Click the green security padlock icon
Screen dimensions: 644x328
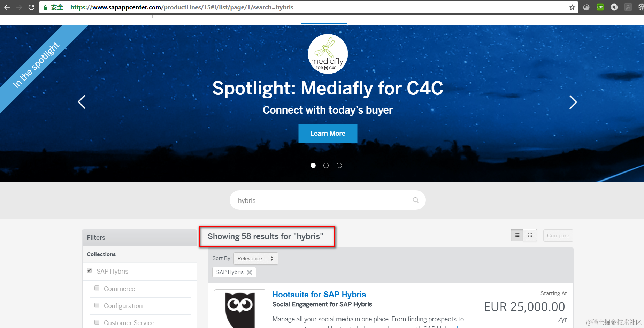(x=45, y=7)
